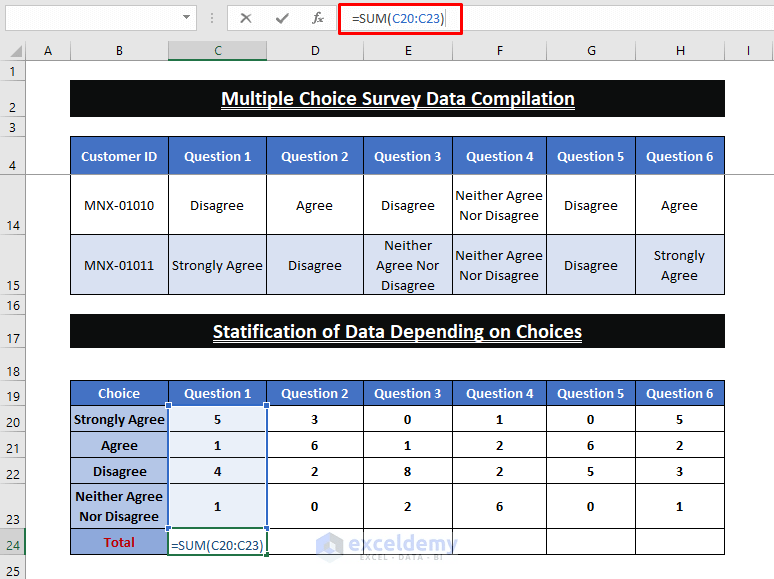Click the Select All corner triangle
The image size is (774, 579).
coord(16,51)
